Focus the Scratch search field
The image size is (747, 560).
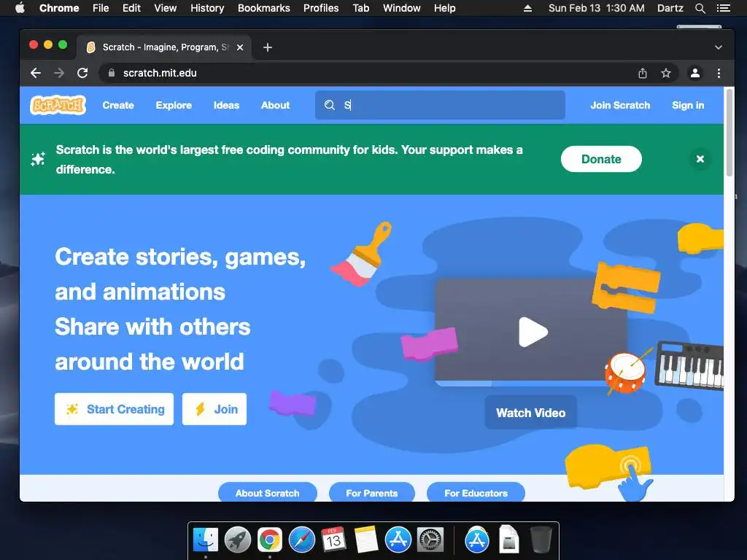pyautogui.click(x=440, y=105)
